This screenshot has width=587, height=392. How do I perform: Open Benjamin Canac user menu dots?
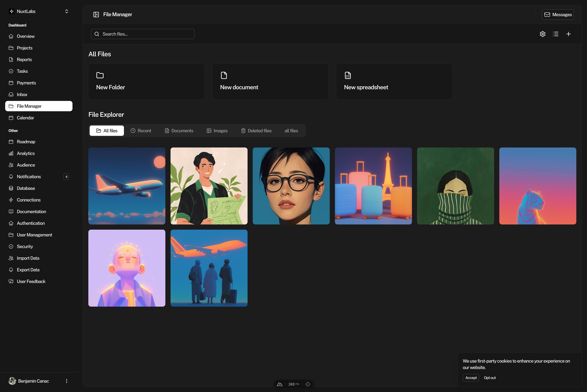pyautogui.click(x=66, y=381)
